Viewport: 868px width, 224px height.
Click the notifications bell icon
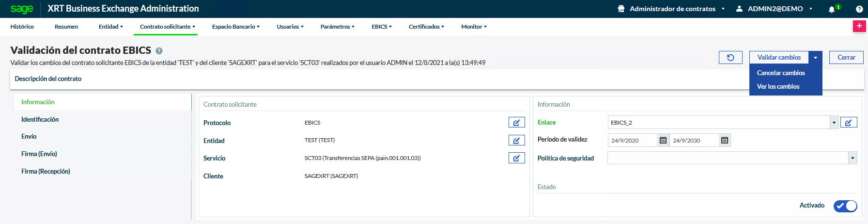coord(832,9)
